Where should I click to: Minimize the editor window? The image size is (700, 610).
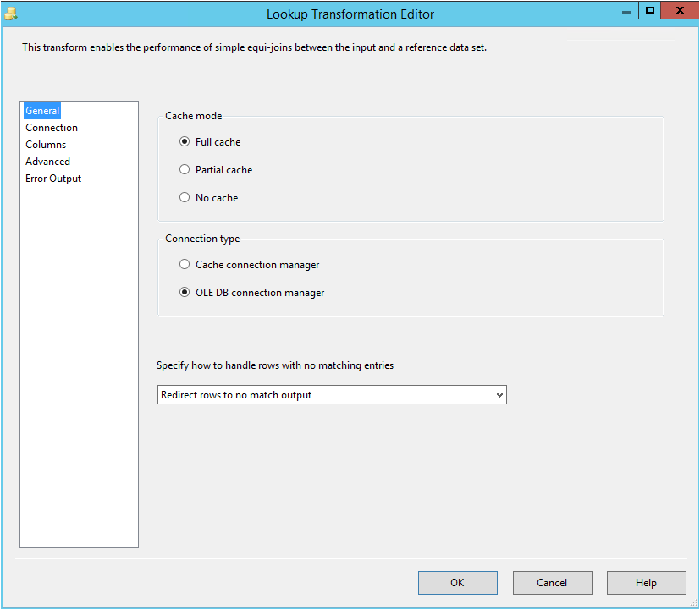626,11
